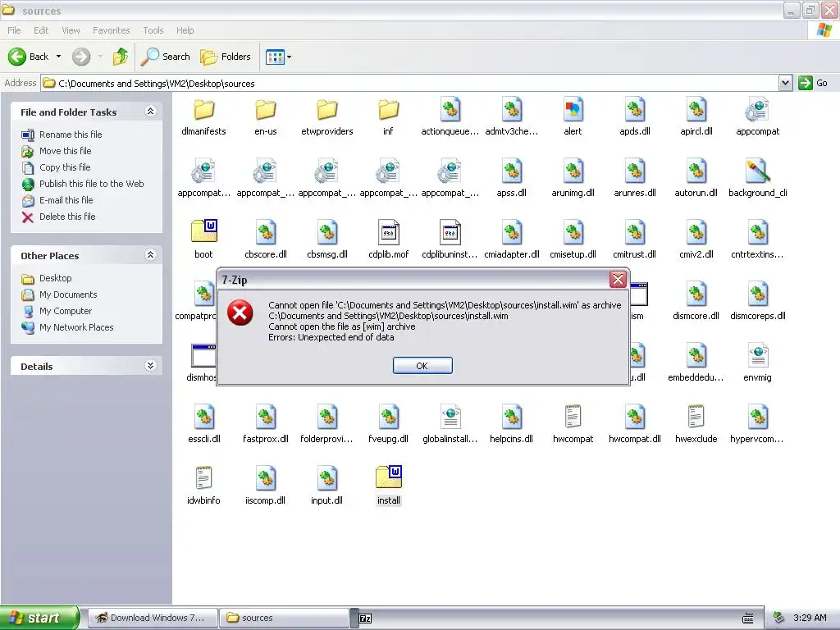Collapse the Other Places panel

click(151, 254)
